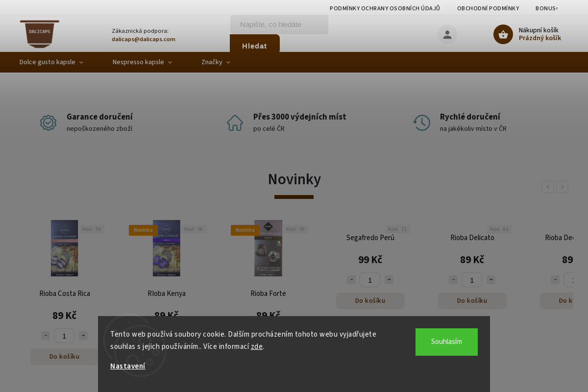Click the house icon near Přes 3000 výdejních míst
This screenshot has width=588, height=392.
pos(235,122)
